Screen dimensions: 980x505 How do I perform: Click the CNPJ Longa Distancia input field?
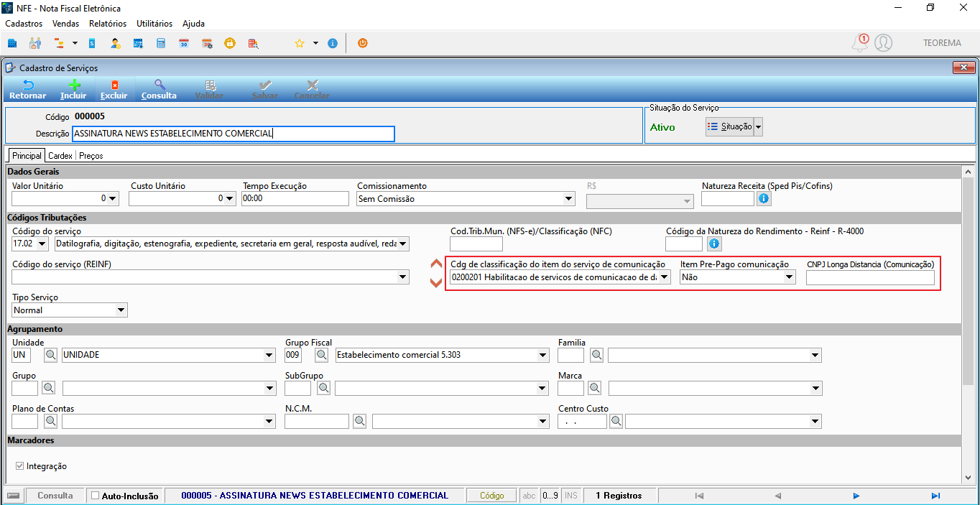(x=870, y=277)
